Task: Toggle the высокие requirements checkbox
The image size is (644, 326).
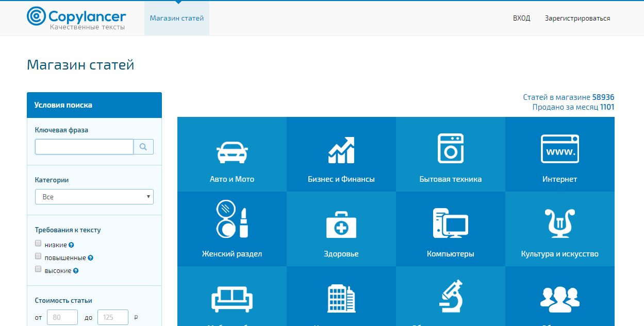Action: click(38, 269)
